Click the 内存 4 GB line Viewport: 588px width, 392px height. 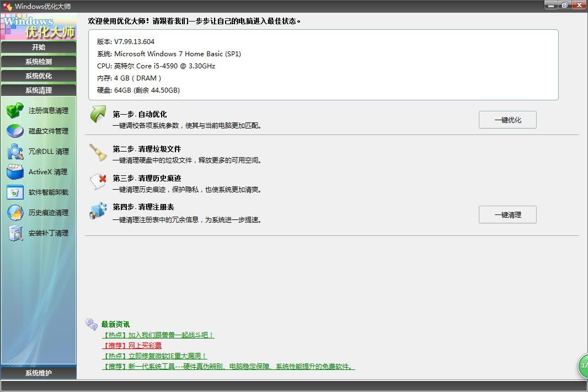tap(129, 78)
